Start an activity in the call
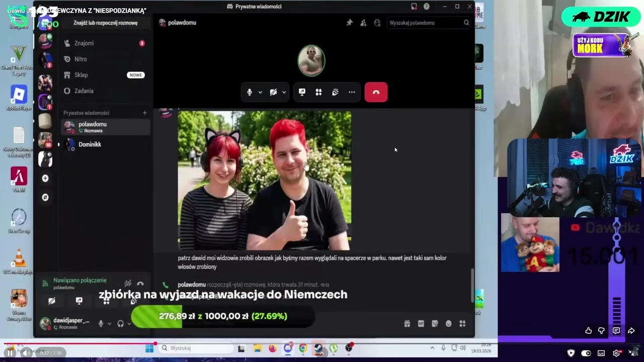The width and height of the screenshot is (644, 362). (x=318, y=92)
